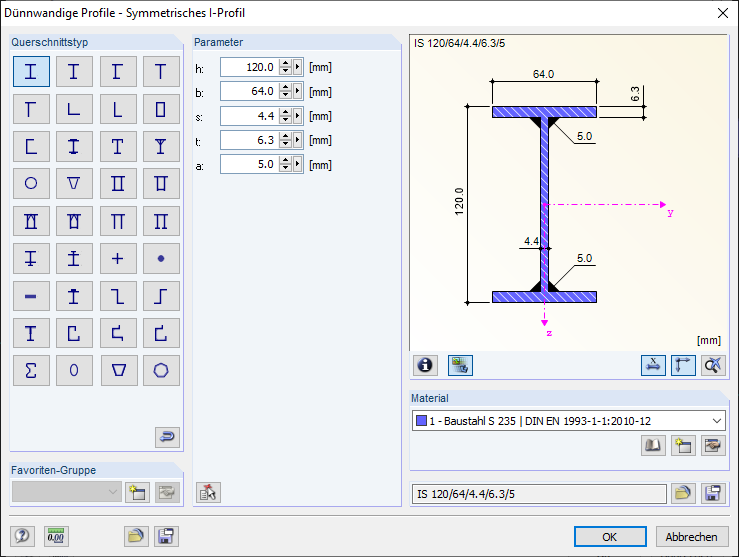Image resolution: width=739 pixels, height=557 pixels.
Task: Pick the circular pipe cross-section icon
Action: [x=31, y=183]
